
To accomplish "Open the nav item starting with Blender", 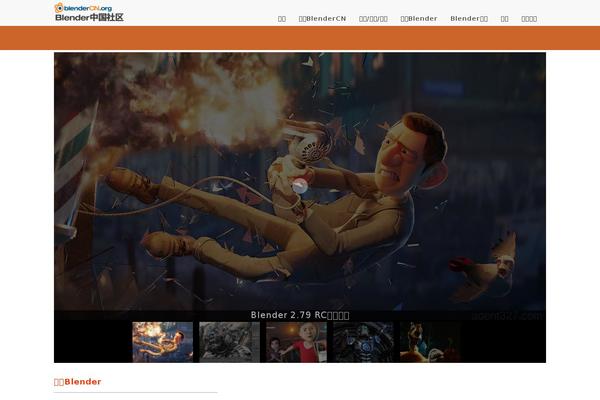I will pos(469,19).
